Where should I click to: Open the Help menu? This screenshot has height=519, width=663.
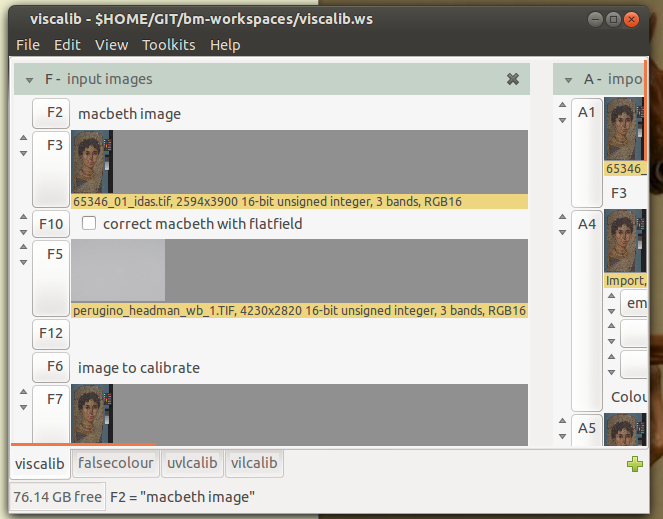pyautogui.click(x=225, y=45)
